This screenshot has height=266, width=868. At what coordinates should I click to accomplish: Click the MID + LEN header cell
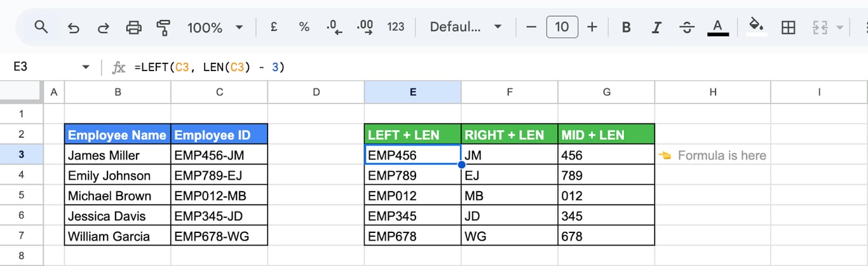[x=606, y=135]
